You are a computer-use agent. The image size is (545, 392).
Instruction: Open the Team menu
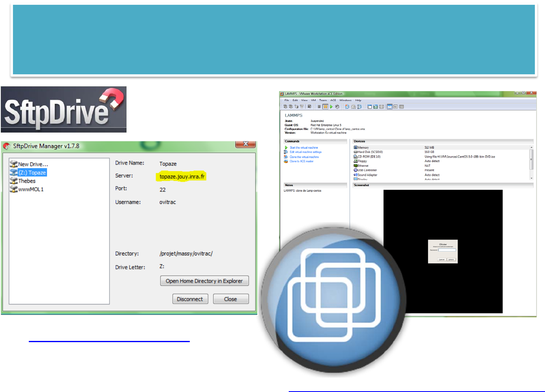coord(323,100)
